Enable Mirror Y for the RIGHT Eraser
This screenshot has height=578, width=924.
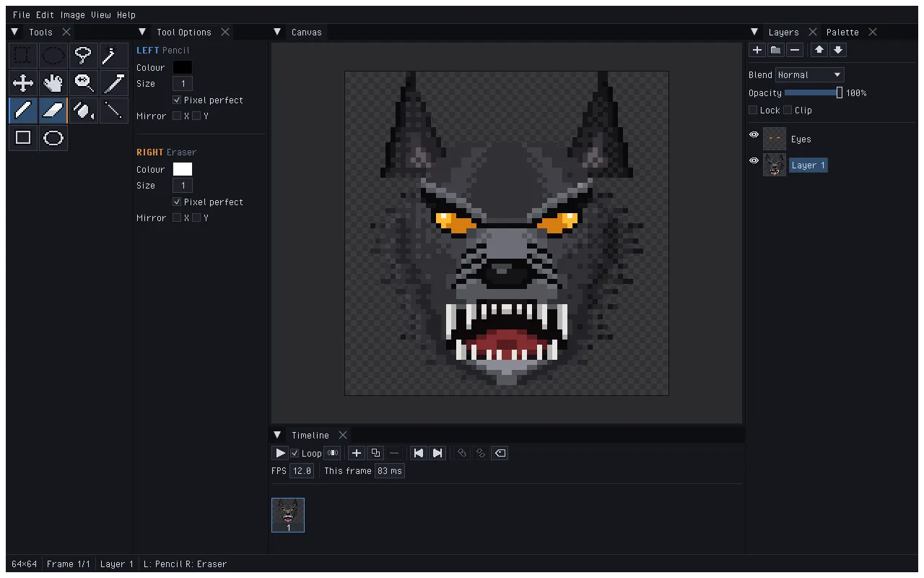196,218
